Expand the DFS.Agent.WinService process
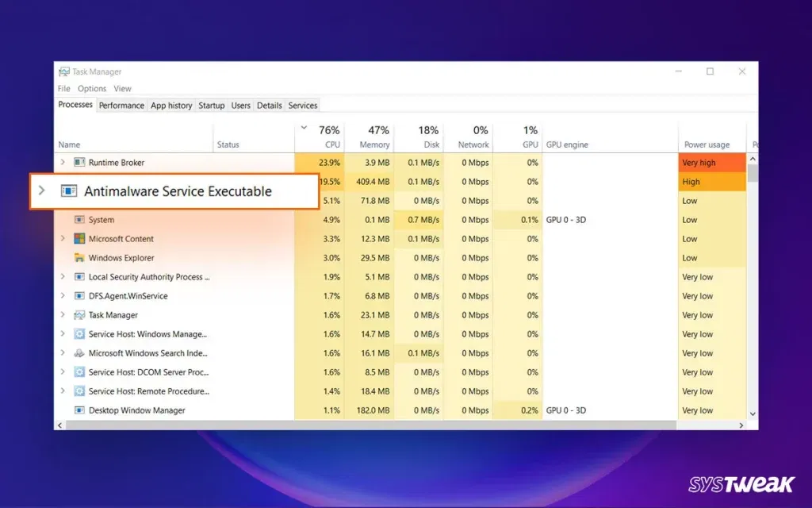 click(63, 296)
